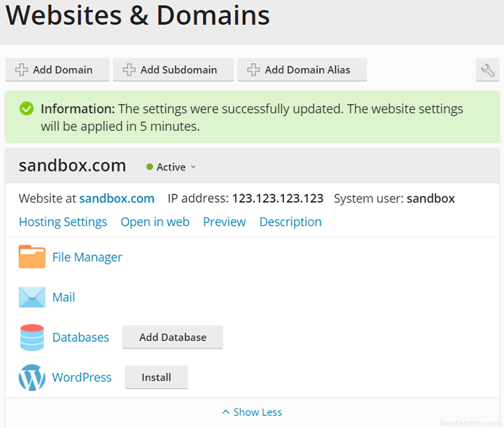Viewport: 504px width, 428px height.
Task: Click the green Active status dot
Action: (x=150, y=167)
